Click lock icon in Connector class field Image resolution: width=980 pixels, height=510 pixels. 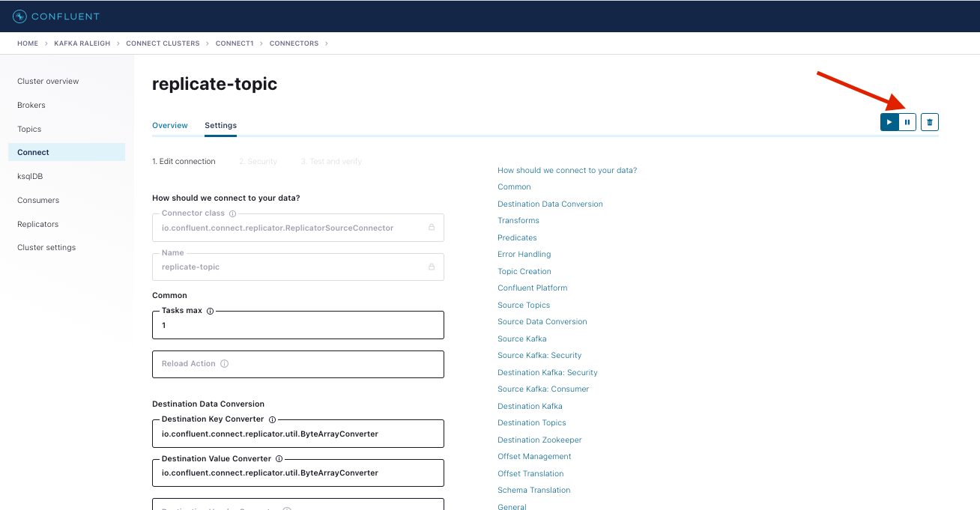click(x=432, y=228)
